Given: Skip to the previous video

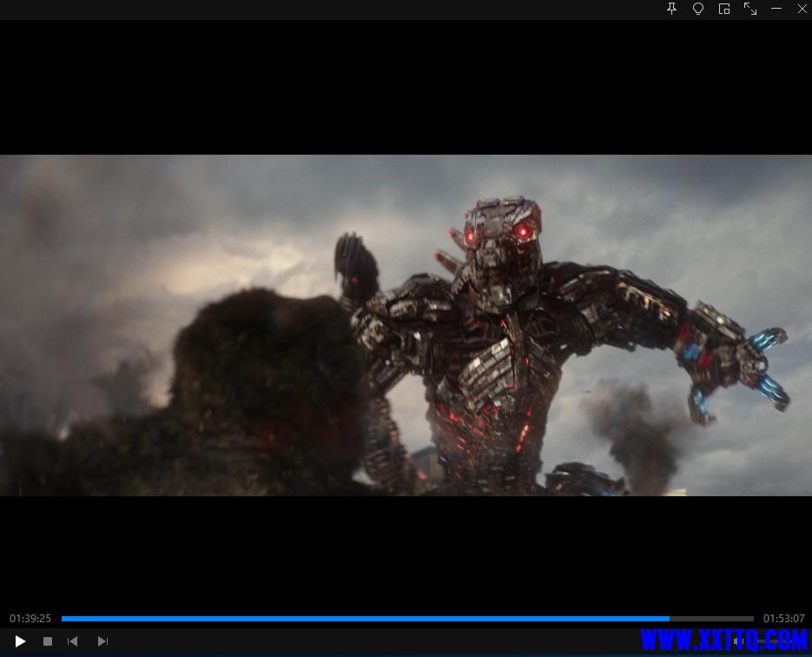Looking at the screenshot, I should pos(72,641).
